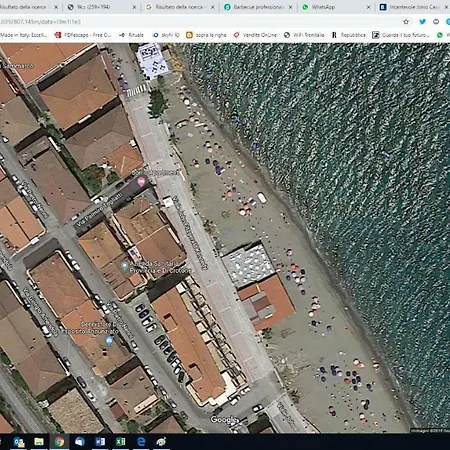Open the WiFi Trenitalia bookmark
The height and width of the screenshot is (450, 450).
pos(304,35)
